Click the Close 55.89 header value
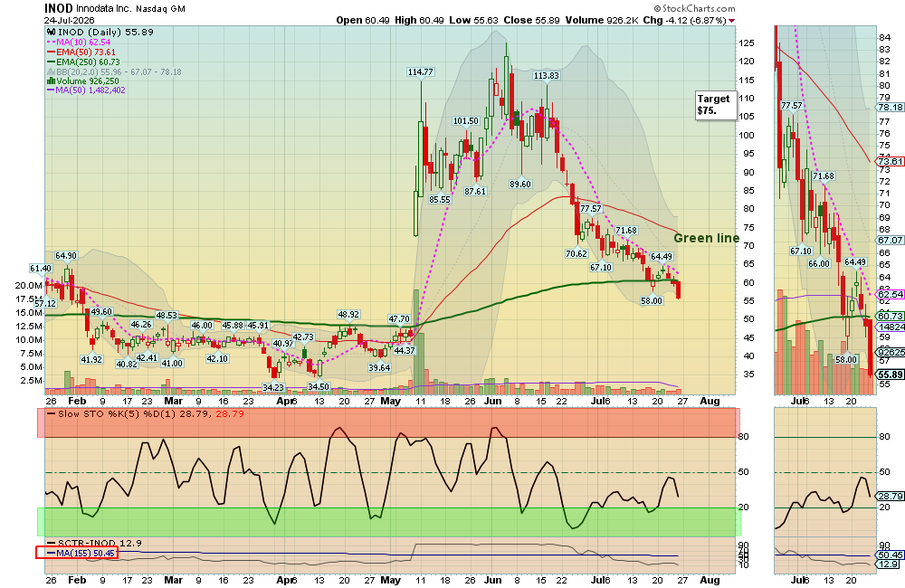Viewport: 905px width, 588px height. (531, 20)
